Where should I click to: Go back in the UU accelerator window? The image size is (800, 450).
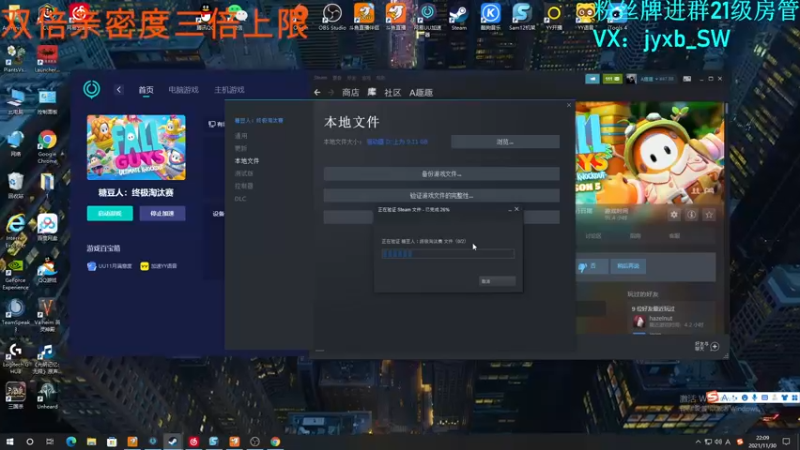tap(119, 90)
